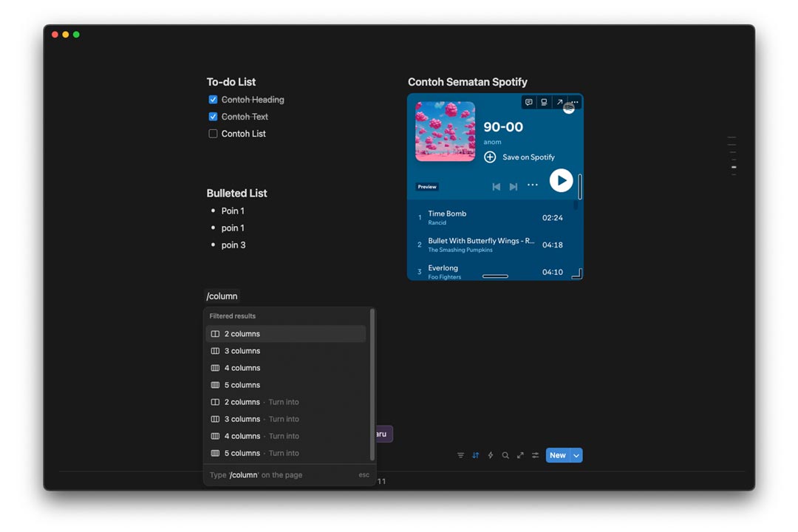
Task: Choose 4 columns Turn into option
Action: click(x=285, y=436)
